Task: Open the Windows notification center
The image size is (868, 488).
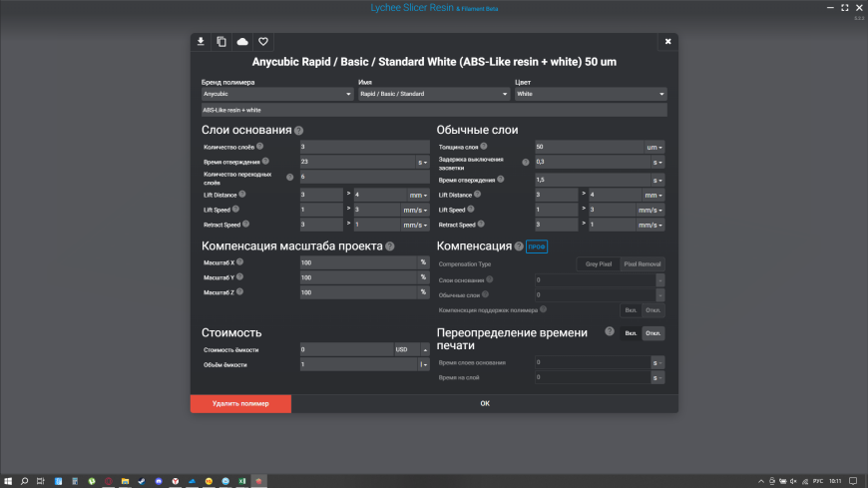Action: [853, 481]
